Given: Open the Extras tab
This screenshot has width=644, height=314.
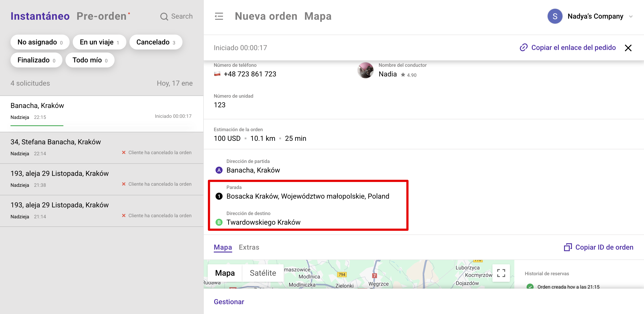Looking at the screenshot, I should pos(249,247).
